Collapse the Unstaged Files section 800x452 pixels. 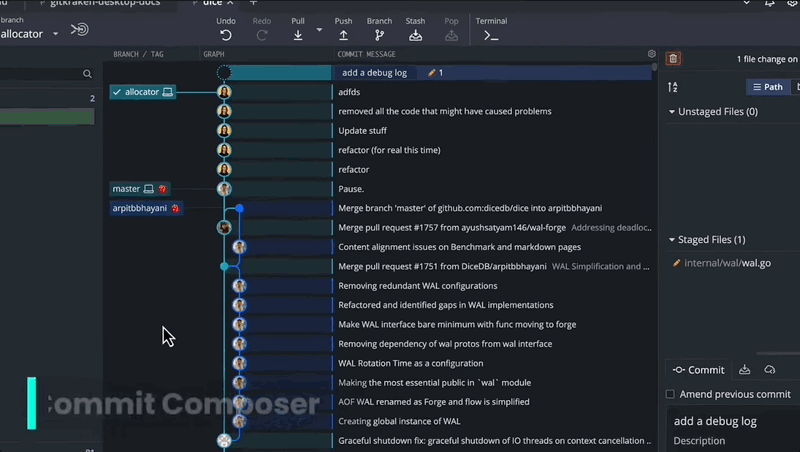(x=671, y=112)
